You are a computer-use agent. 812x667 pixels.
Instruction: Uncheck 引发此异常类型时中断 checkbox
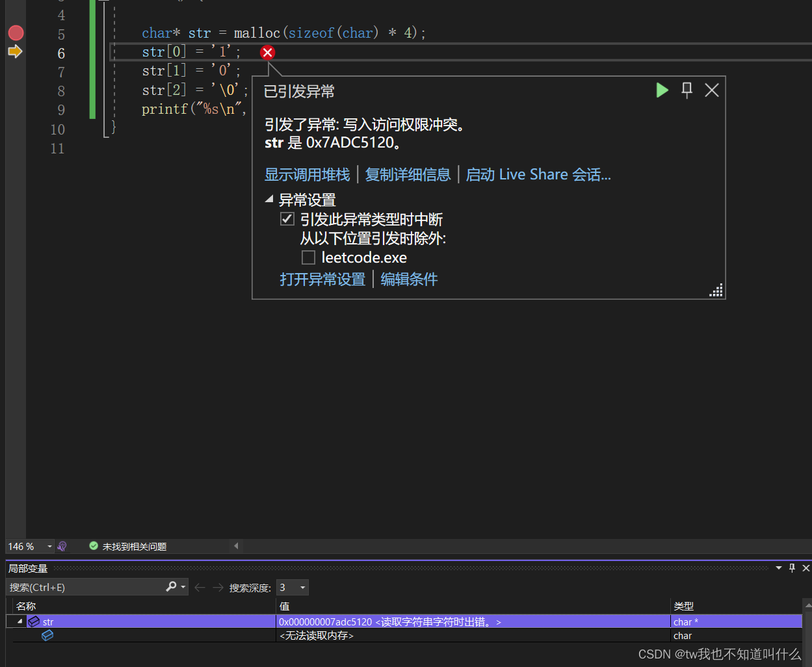[287, 218]
